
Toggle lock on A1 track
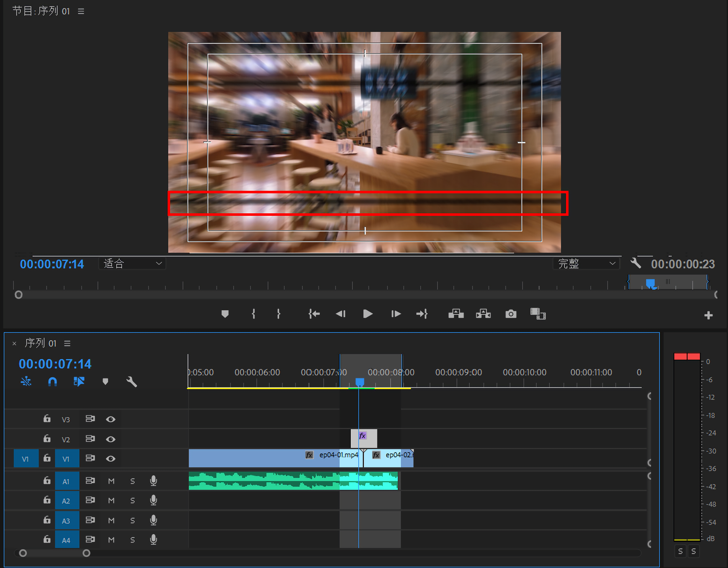pyautogui.click(x=47, y=480)
